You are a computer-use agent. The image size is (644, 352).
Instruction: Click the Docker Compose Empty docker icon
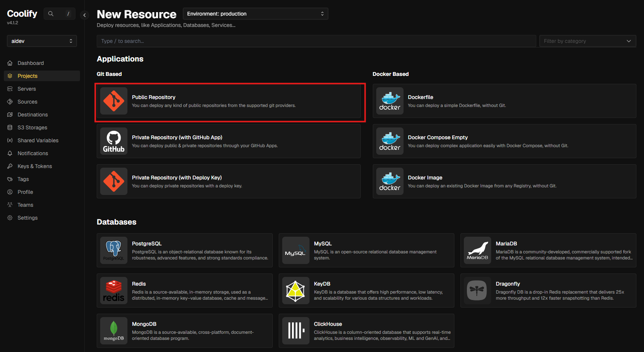pos(390,141)
